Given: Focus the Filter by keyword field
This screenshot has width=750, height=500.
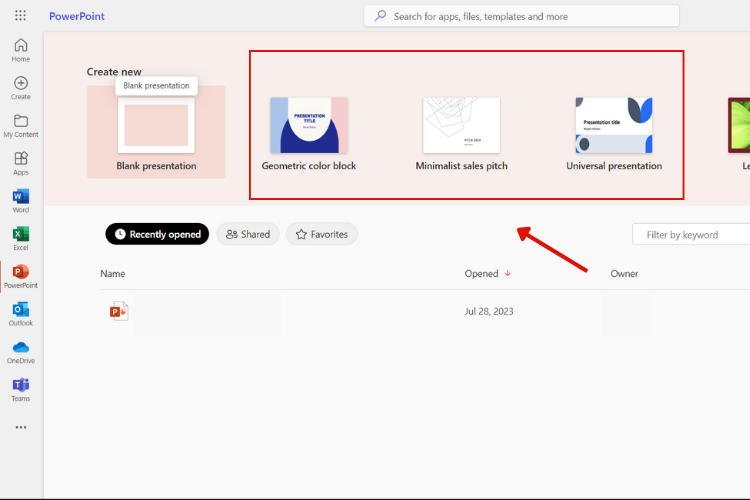Looking at the screenshot, I should [691, 234].
